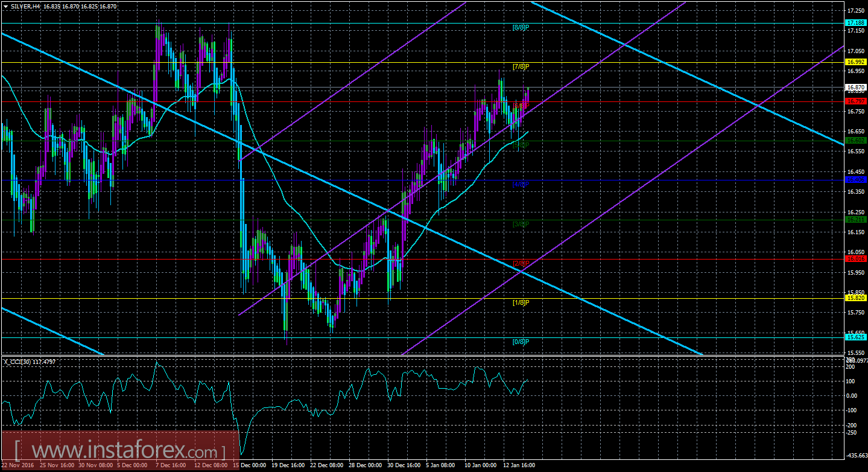868x472 pixels.
Task: Click the [8/8]P Murrey level label
Action: pos(521,27)
